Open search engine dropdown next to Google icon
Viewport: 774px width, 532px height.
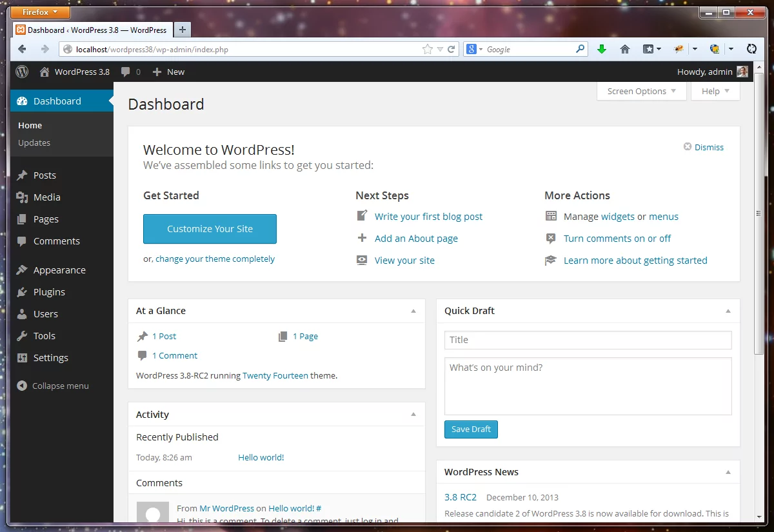tap(481, 49)
